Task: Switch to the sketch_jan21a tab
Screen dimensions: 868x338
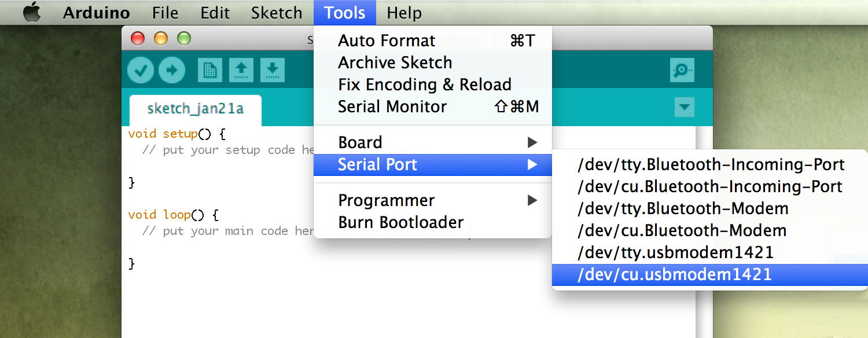Action: 196,109
